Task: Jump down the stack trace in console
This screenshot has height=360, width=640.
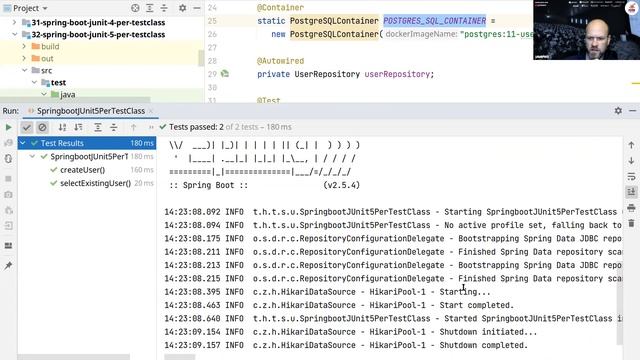Action: (x=631, y=161)
